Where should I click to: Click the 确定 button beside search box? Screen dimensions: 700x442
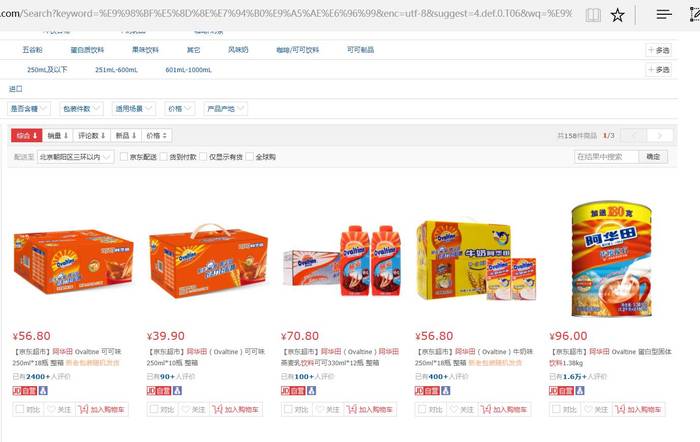[x=653, y=157]
